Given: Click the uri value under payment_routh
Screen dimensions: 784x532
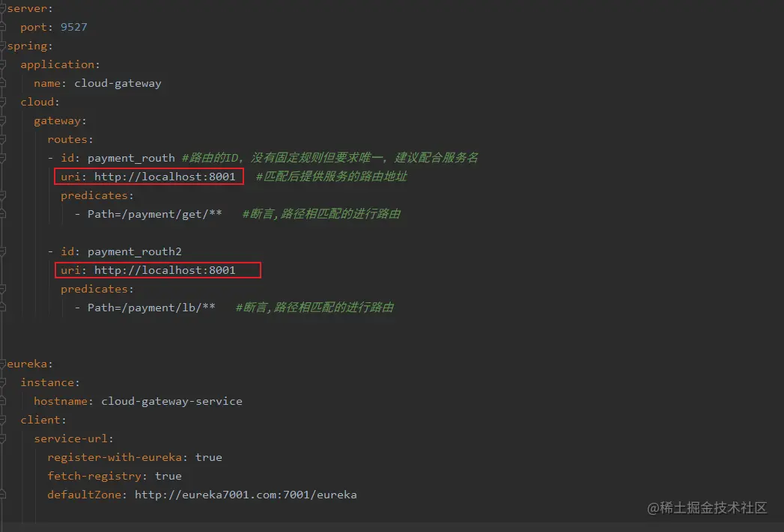Looking at the screenshot, I should (165, 177).
